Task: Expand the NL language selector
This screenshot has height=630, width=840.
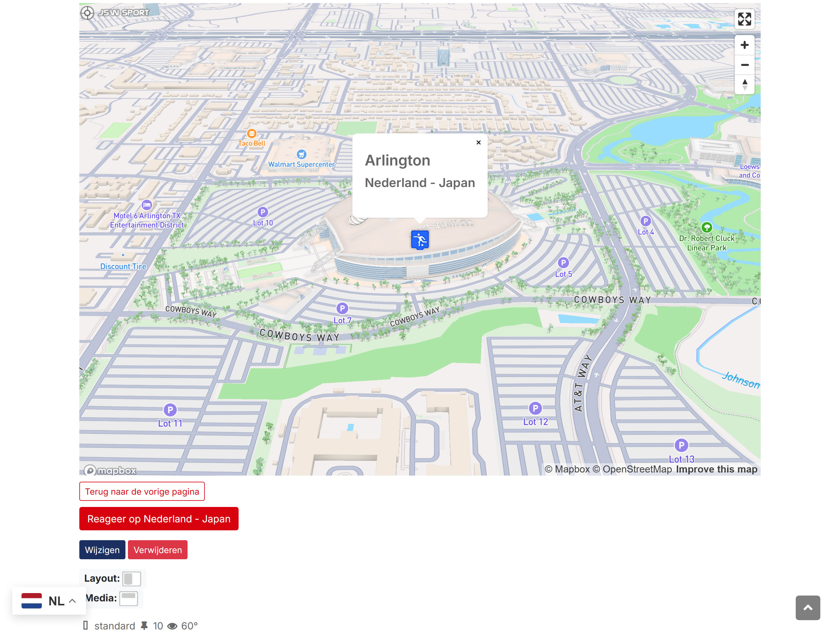Action: pos(49,601)
